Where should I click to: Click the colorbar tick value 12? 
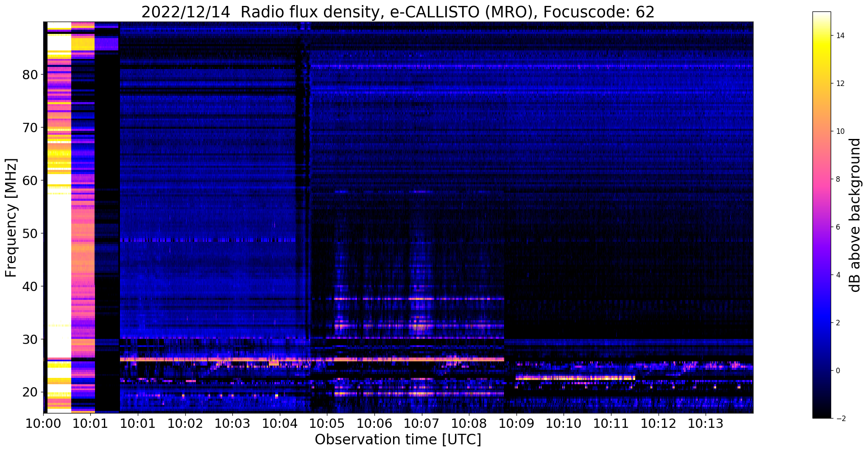840,83
